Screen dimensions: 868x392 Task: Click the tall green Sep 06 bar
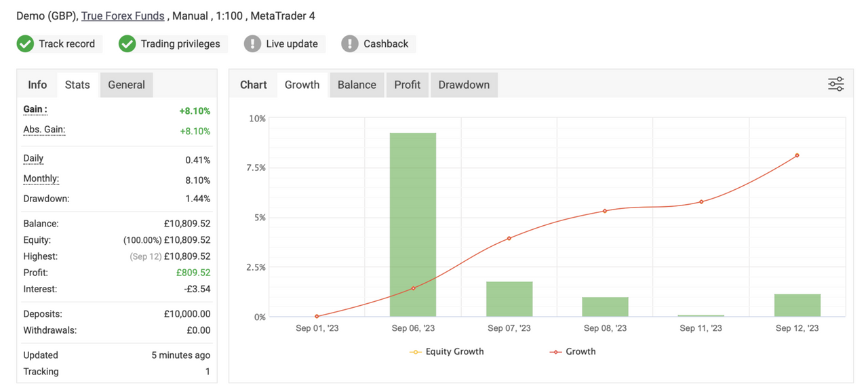click(412, 224)
